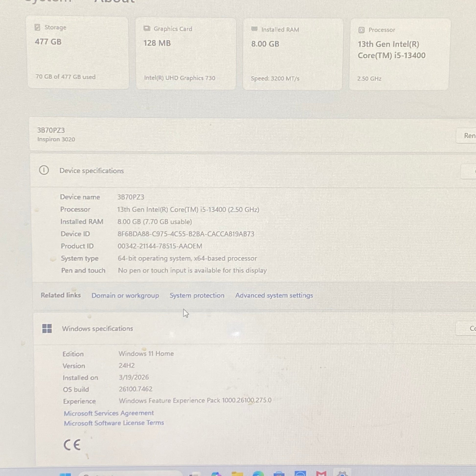
Task: Select the Graphics Card 128 MB card
Action: (x=186, y=54)
